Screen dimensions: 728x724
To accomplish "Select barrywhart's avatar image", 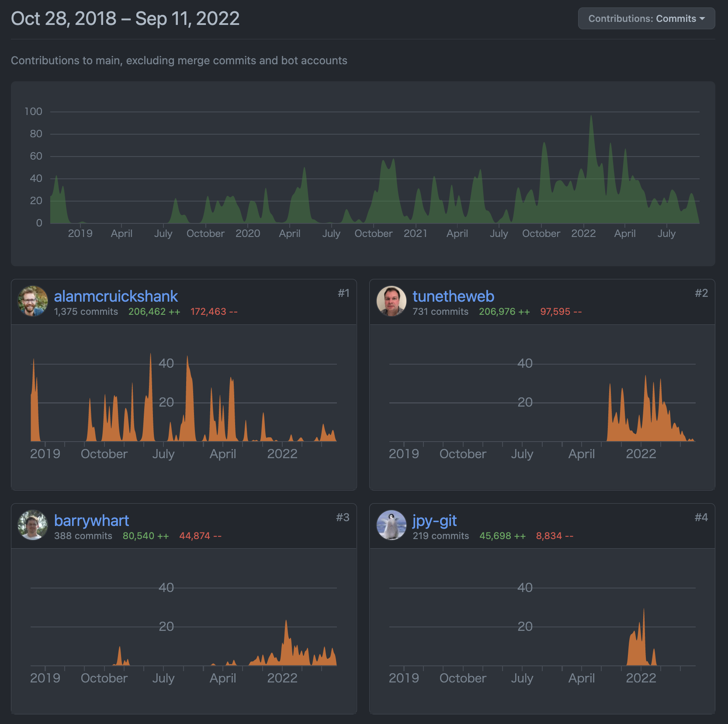I will 32,526.
